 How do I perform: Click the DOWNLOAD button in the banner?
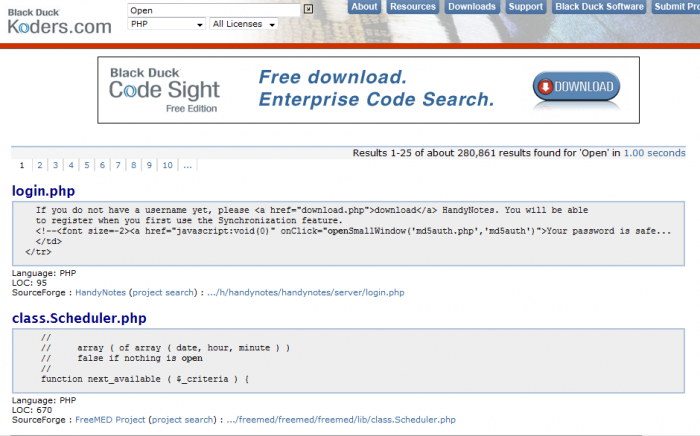(x=576, y=87)
